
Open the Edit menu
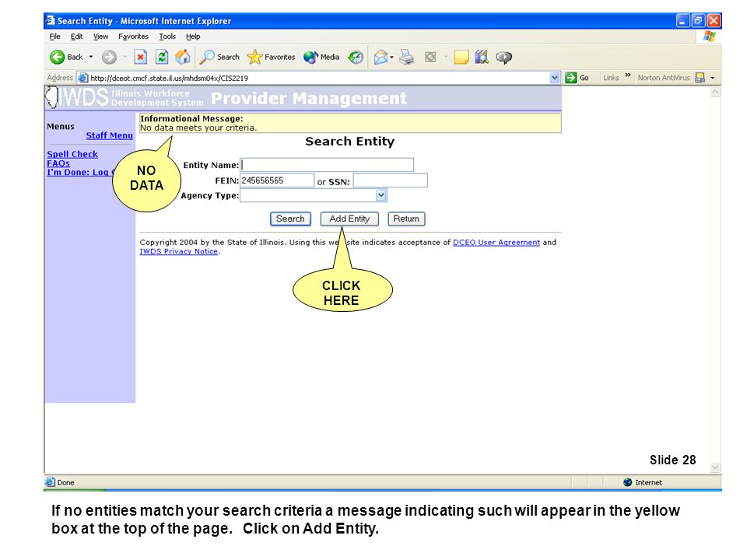77,37
